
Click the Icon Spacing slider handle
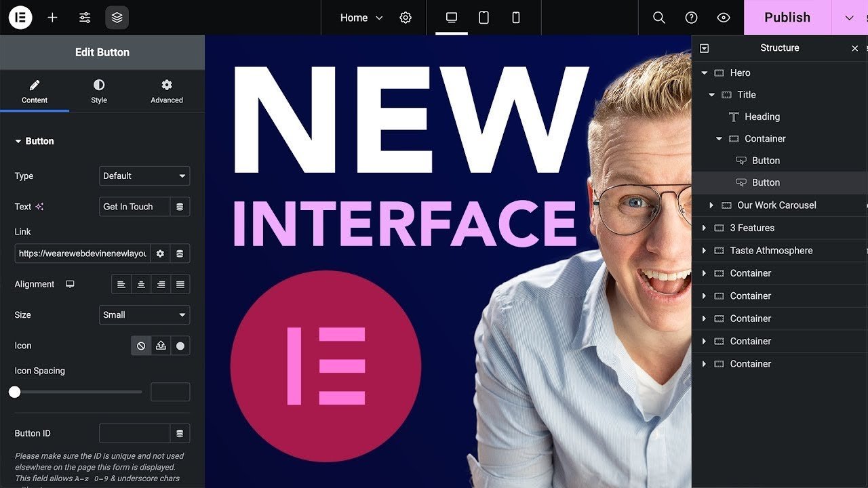tap(15, 392)
